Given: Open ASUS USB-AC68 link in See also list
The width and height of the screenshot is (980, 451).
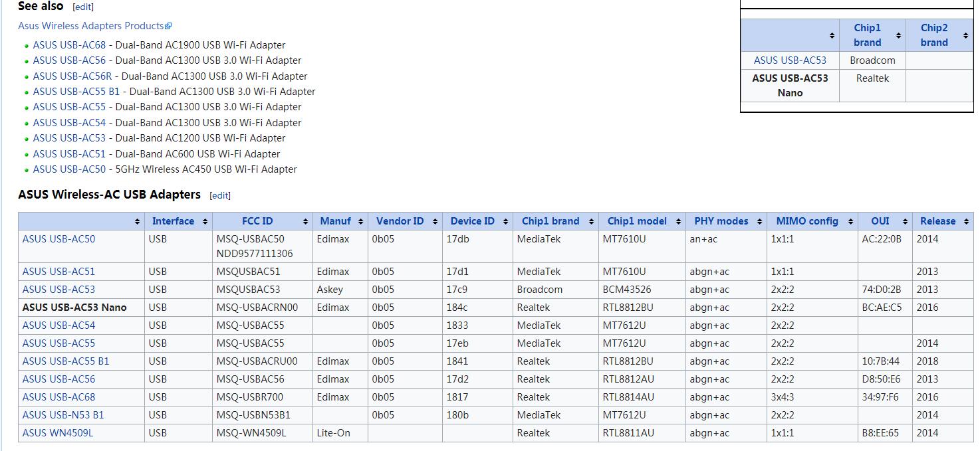Looking at the screenshot, I should pos(69,45).
